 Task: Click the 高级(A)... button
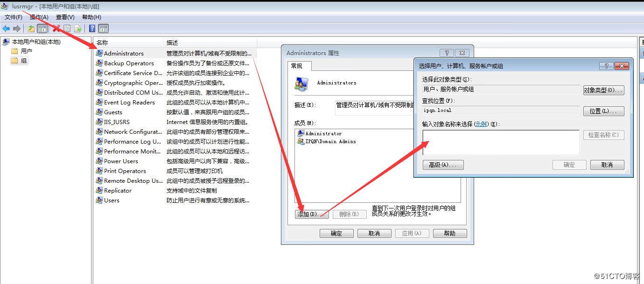pos(443,165)
